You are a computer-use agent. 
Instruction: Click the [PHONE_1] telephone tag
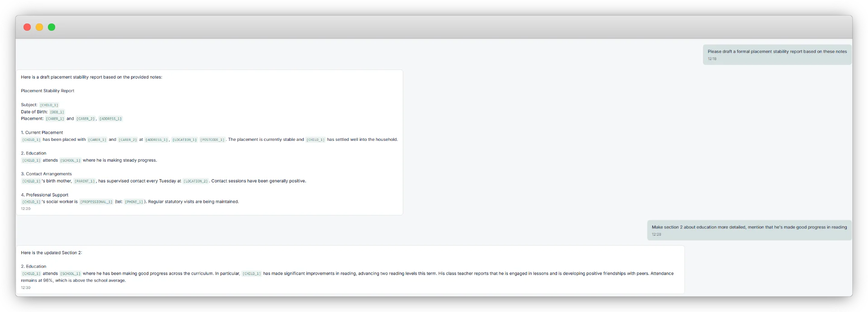coord(134,202)
